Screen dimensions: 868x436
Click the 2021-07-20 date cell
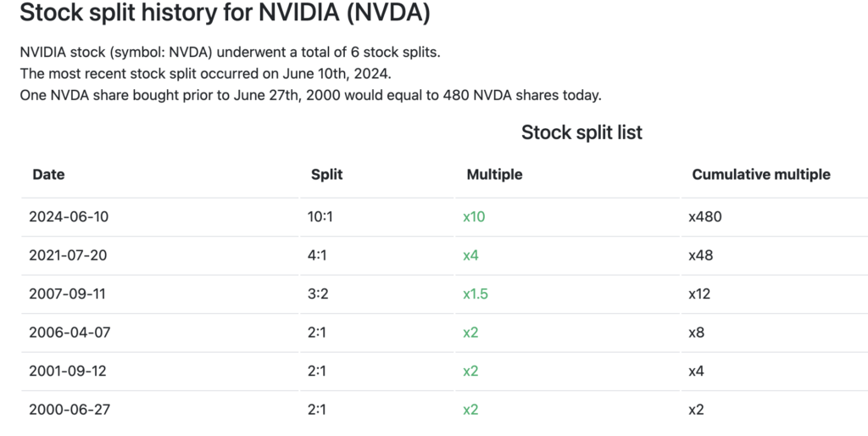pos(69,255)
